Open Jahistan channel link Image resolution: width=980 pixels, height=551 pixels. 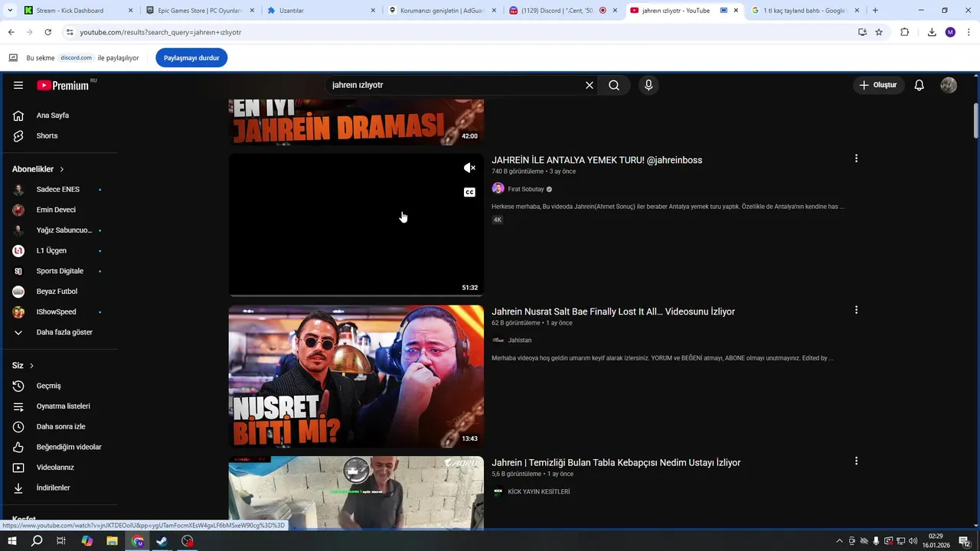pyautogui.click(x=520, y=340)
